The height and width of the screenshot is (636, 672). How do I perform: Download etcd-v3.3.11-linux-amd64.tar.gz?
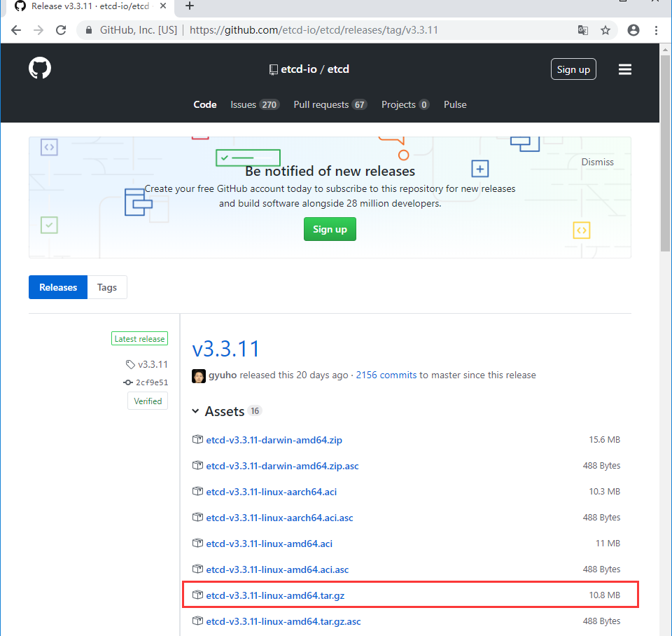pyautogui.click(x=275, y=595)
